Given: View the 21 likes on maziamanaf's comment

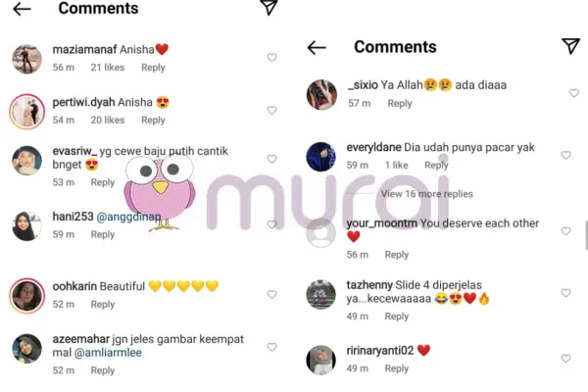Looking at the screenshot, I should pos(108,68).
